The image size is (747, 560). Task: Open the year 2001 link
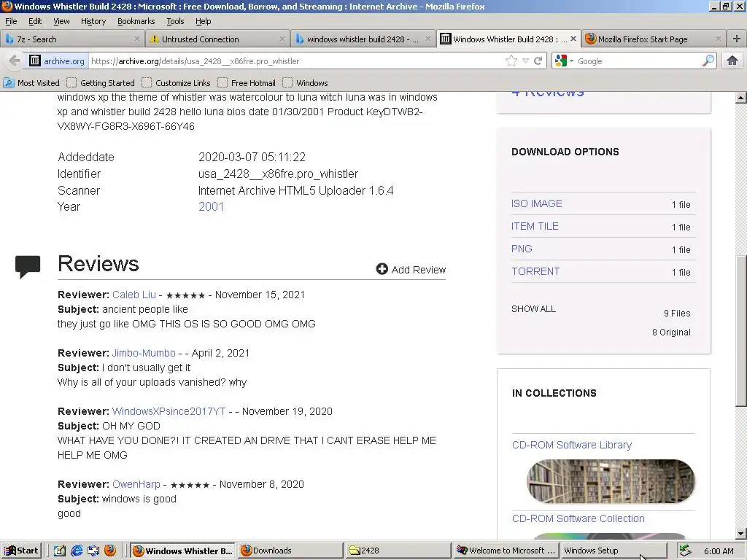211,206
